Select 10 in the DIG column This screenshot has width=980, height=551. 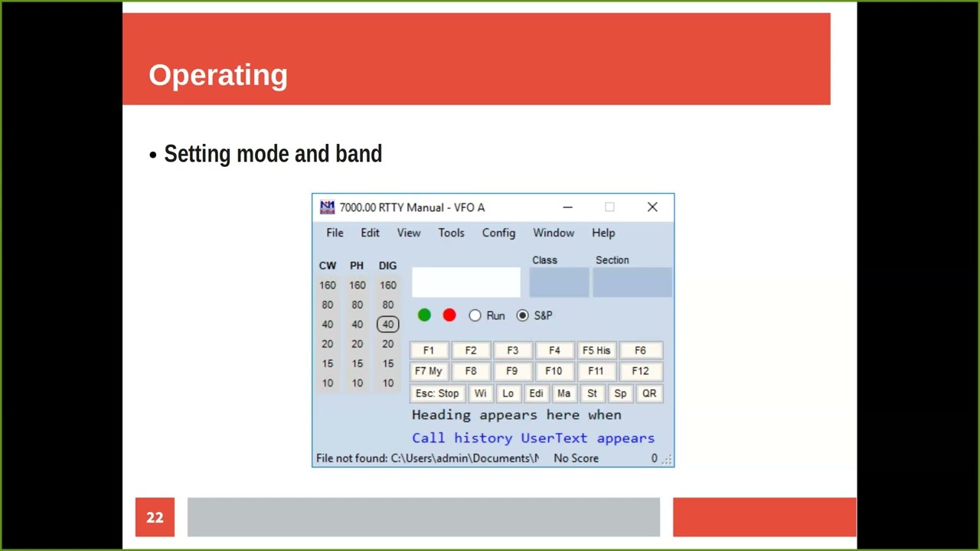pyautogui.click(x=388, y=383)
